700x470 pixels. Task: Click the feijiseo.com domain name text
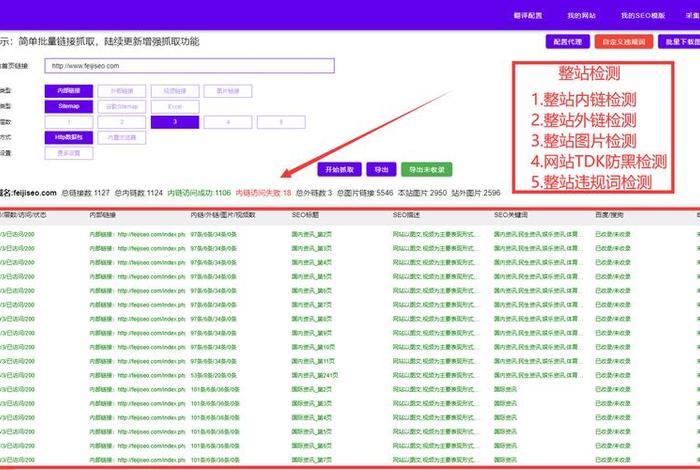point(35,193)
